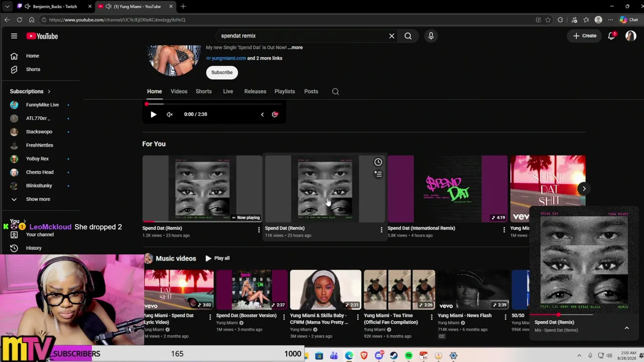This screenshot has height=362, width=644.
Task: Click the browser address bar URL
Action: (117, 20)
